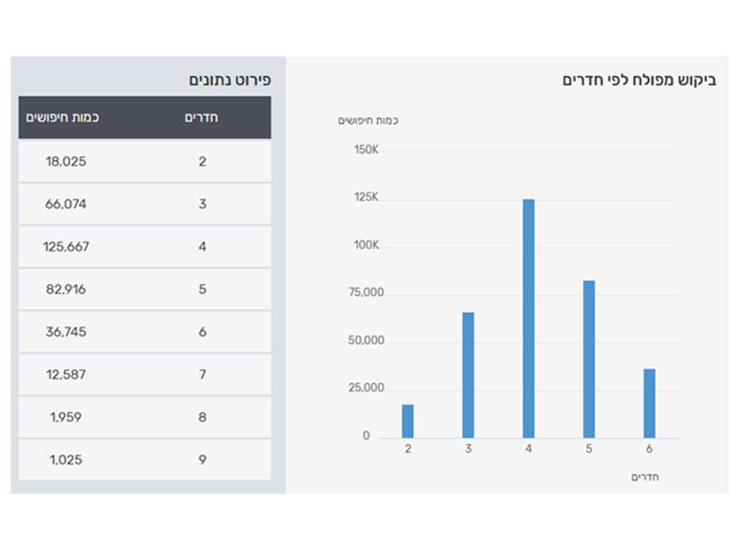Select the chart bar for 3 rooms
The height and width of the screenshot is (560, 747).
(468, 375)
